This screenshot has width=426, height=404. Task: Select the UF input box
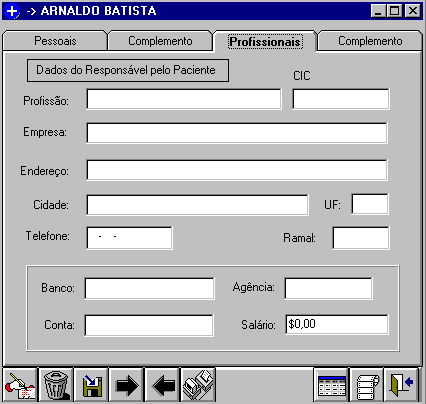370,204
